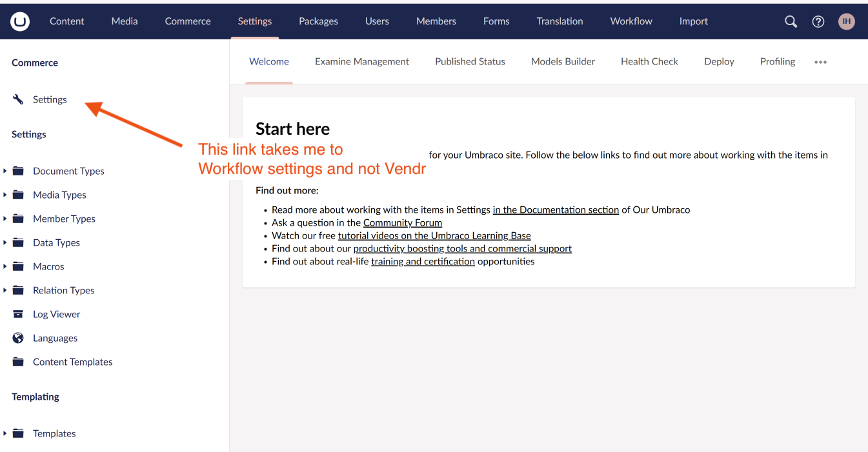The image size is (868, 452).
Task: Switch to the Profiling tab
Action: point(778,62)
